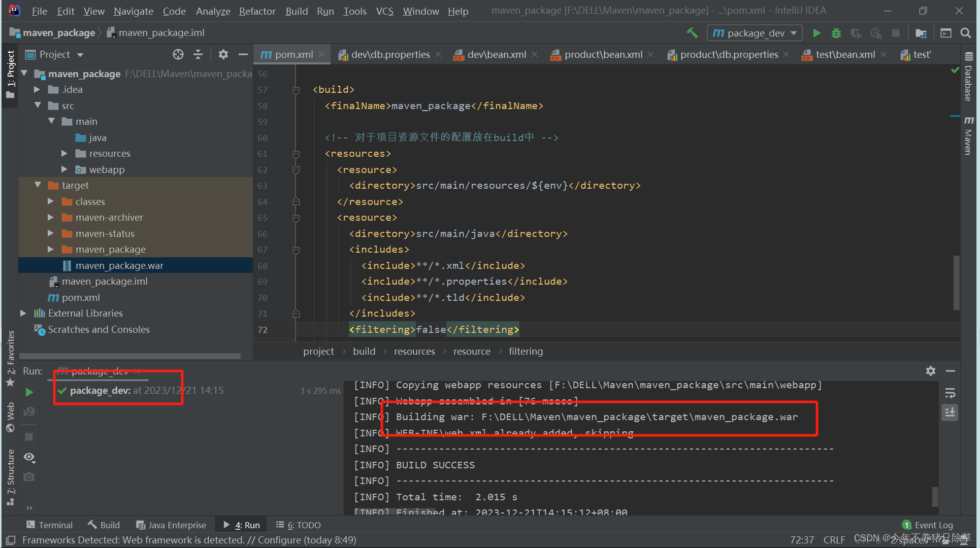Image resolution: width=980 pixels, height=548 pixels.
Task: Fold the includes tag at line 67
Action: click(296, 250)
